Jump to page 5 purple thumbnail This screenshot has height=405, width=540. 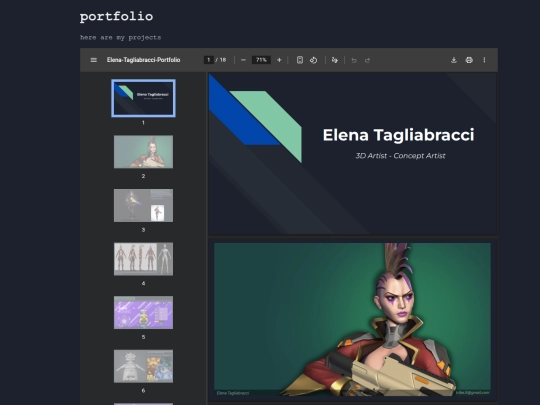click(143, 312)
